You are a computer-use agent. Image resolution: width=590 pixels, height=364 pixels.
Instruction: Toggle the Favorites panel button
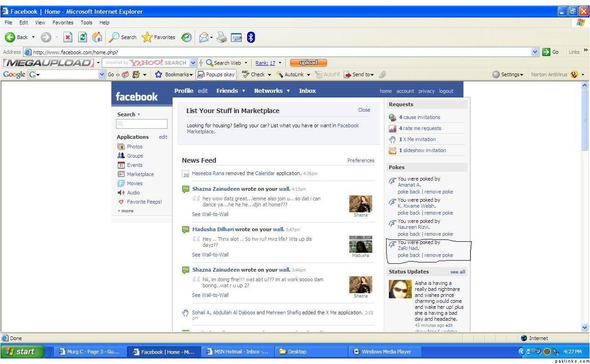159,37
